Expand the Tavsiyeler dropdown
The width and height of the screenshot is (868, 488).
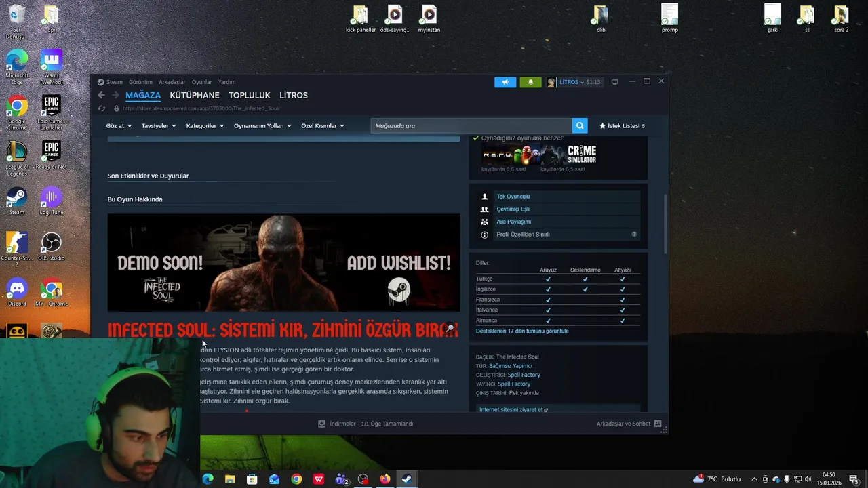tap(159, 125)
